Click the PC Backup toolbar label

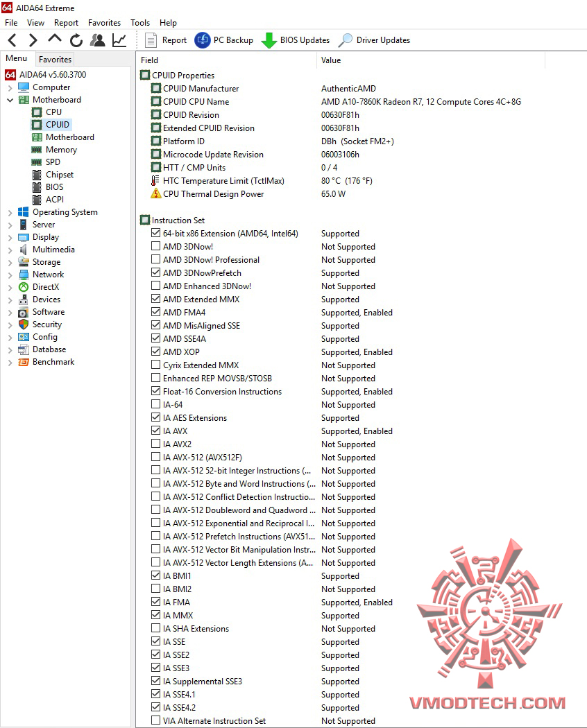pos(233,40)
